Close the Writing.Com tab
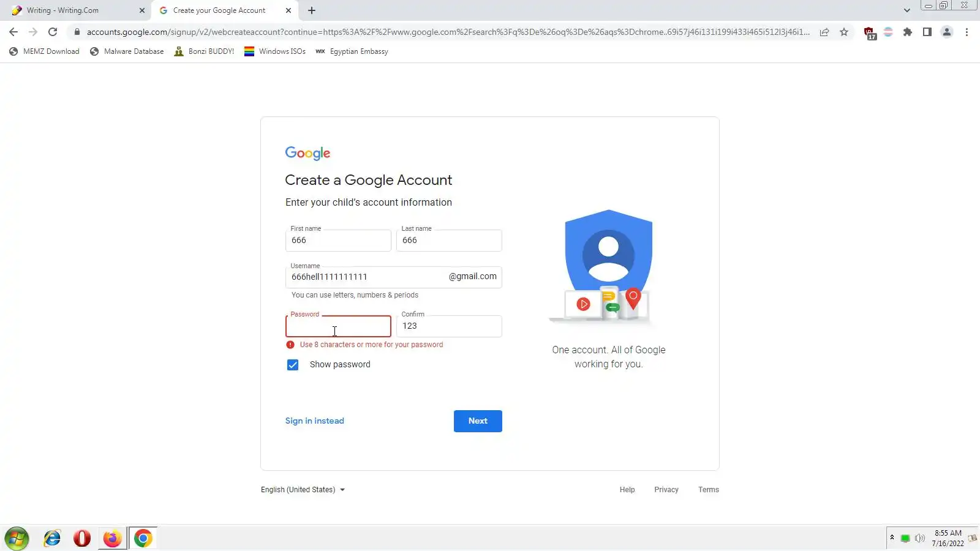980x551 pixels. point(142,10)
